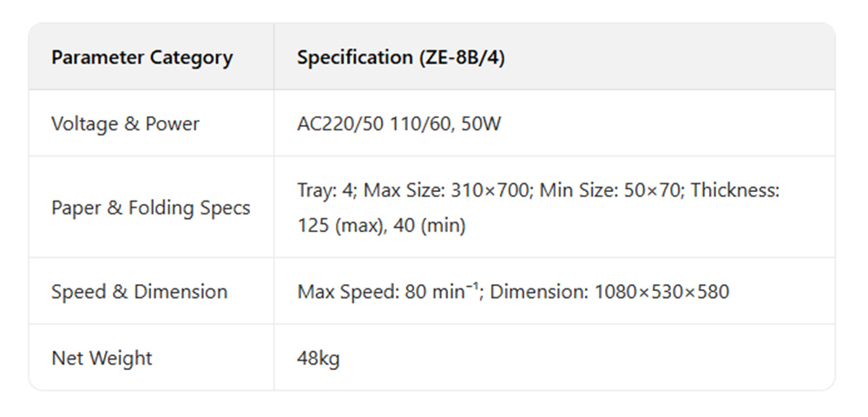The width and height of the screenshot is (868, 417).
Task: Select the Speed & Dimension row label
Action: pyautogui.click(x=139, y=292)
